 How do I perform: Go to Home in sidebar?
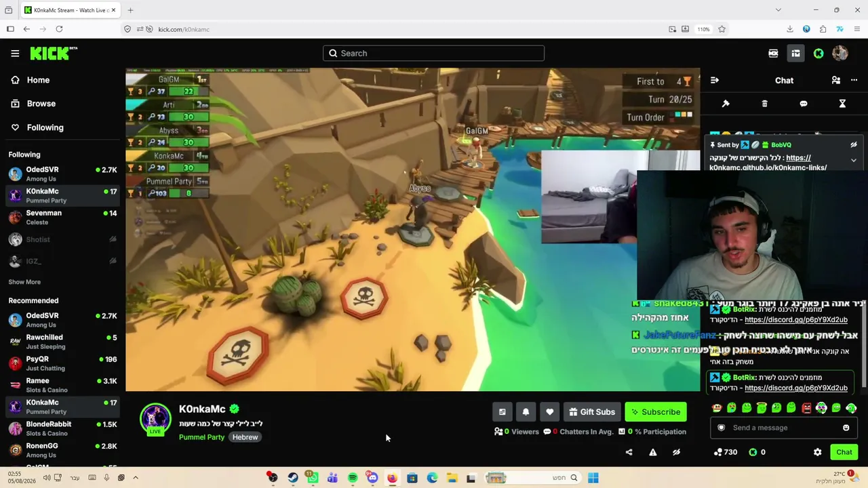pyautogui.click(x=38, y=80)
